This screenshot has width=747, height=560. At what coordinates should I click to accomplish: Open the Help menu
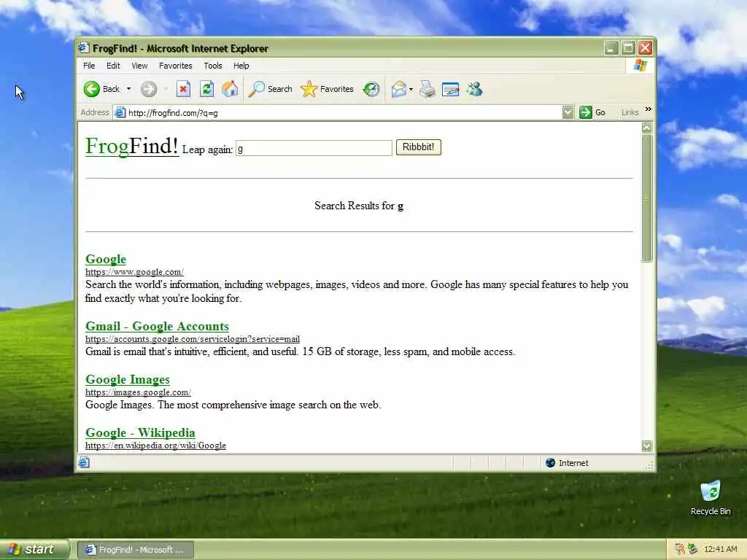(241, 66)
